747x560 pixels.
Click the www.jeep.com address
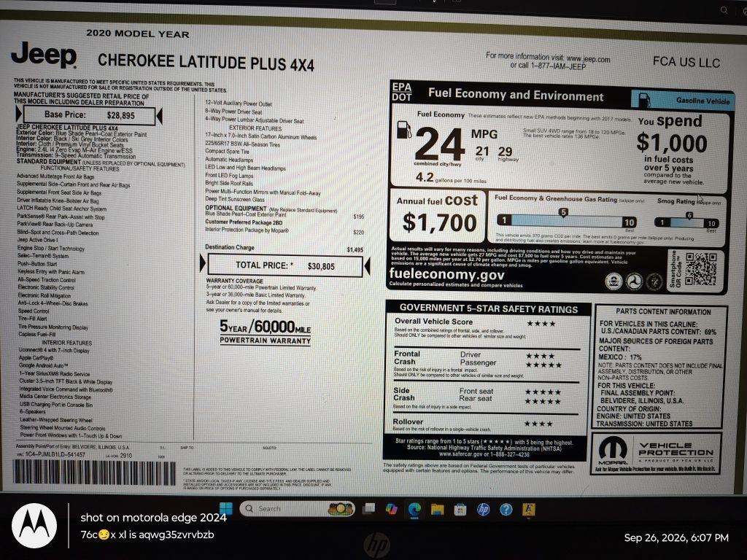pyautogui.click(x=588, y=60)
